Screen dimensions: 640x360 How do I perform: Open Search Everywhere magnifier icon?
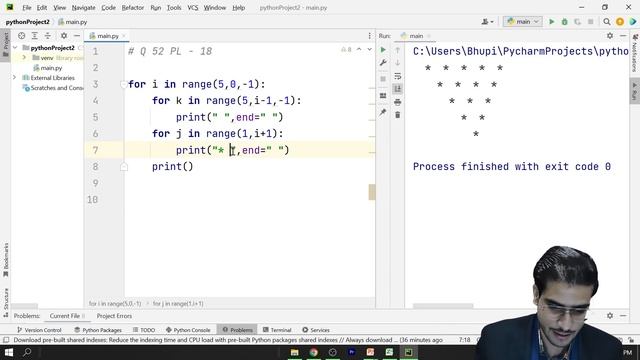607,22
